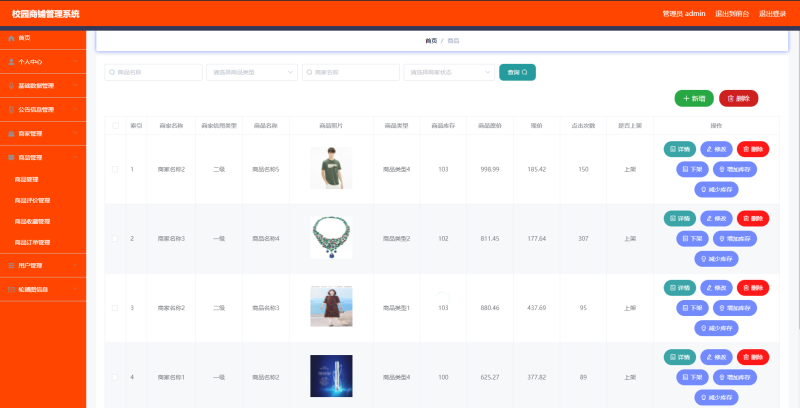This screenshot has width=800, height=408.
Task: Click the 退出登录 link in header
Action: pos(773,14)
